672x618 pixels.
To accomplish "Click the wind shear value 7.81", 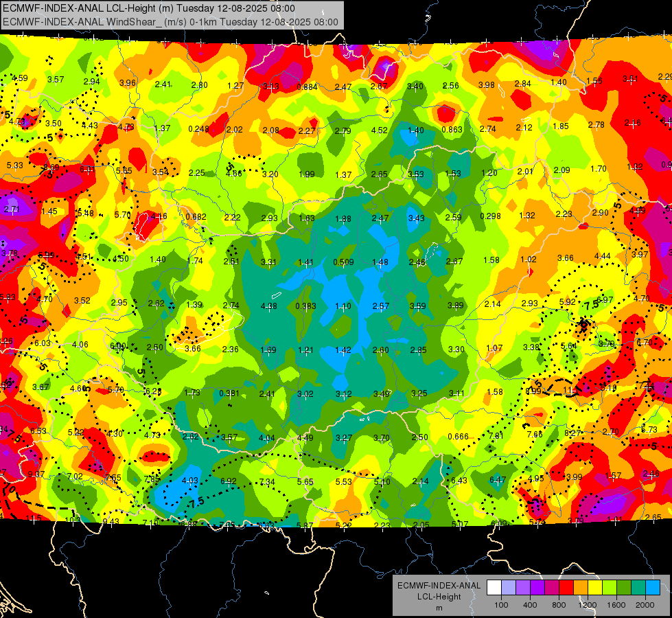I will (496, 435).
